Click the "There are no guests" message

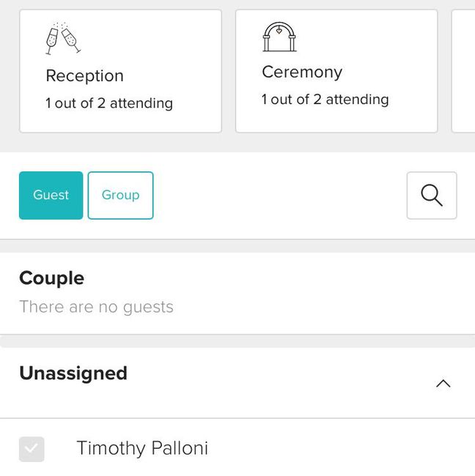click(x=96, y=307)
